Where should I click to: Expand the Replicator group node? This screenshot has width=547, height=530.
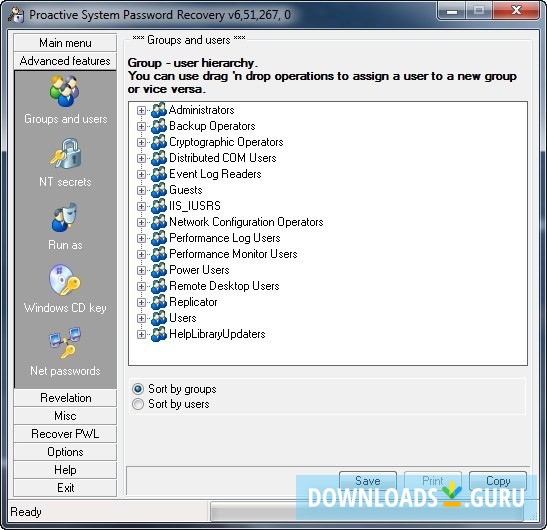(x=141, y=303)
